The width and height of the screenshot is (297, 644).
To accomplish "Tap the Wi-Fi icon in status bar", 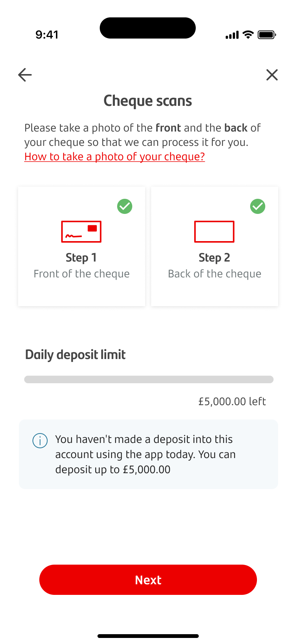I will (248, 35).
